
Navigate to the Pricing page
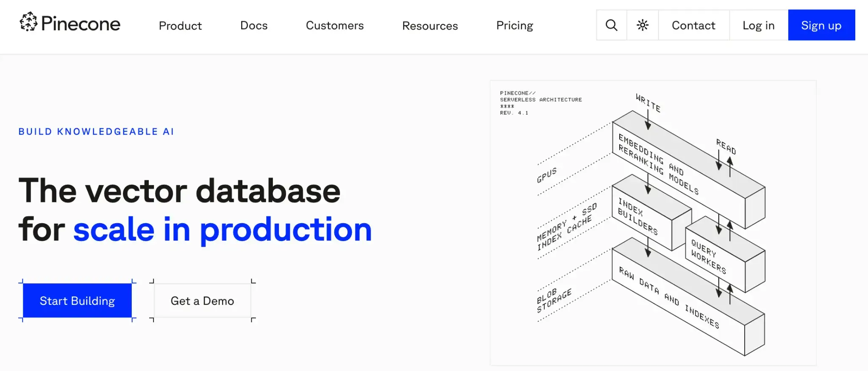[x=515, y=26]
